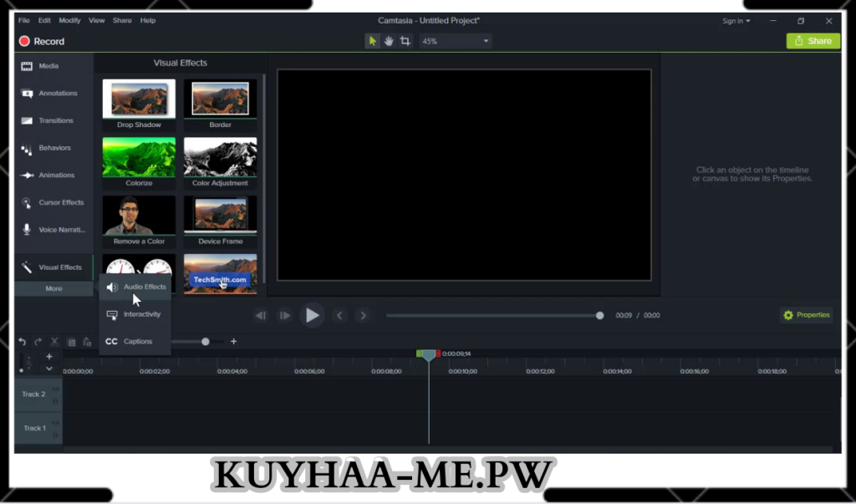The width and height of the screenshot is (856, 504).
Task: Click the playhead at 0:00:09;14
Action: 429,355
